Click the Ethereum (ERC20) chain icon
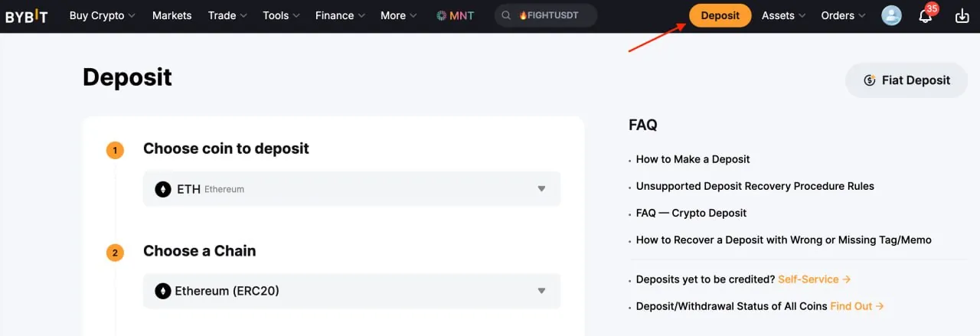Image resolution: width=980 pixels, height=336 pixels. [163, 291]
